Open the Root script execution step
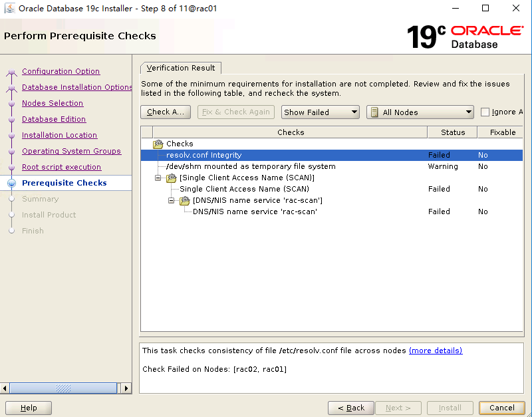Screen dimensions: 532x417 (61, 167)
